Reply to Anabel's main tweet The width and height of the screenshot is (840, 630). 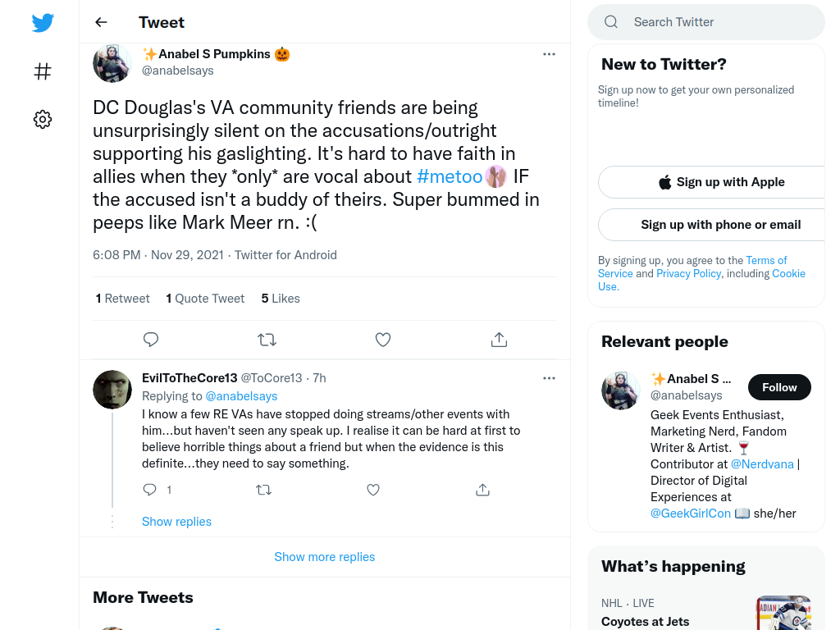point(151,340)
